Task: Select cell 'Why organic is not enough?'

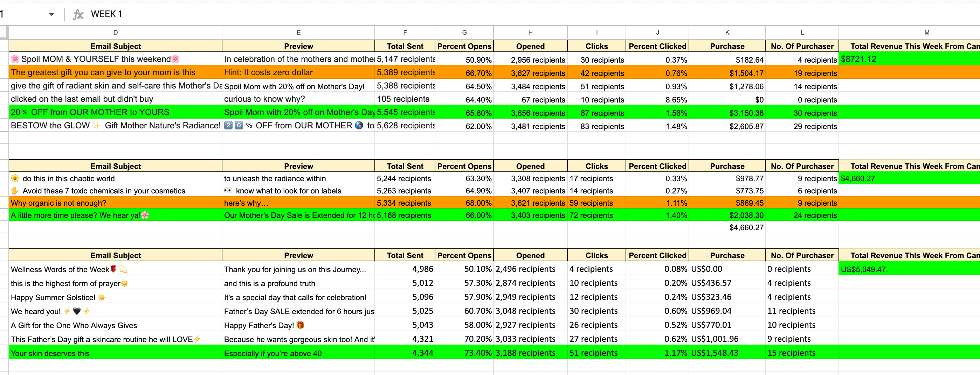Action: [115, 203]
